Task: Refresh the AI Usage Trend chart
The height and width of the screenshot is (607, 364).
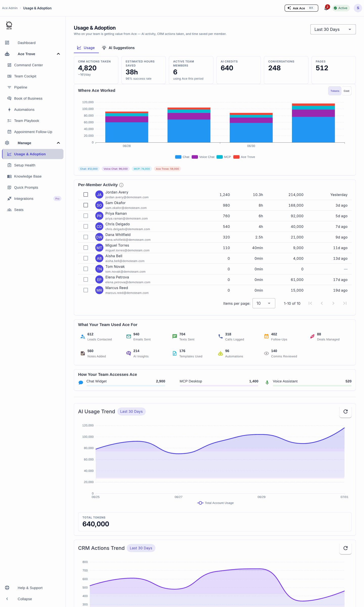Action: pos(346,411)
